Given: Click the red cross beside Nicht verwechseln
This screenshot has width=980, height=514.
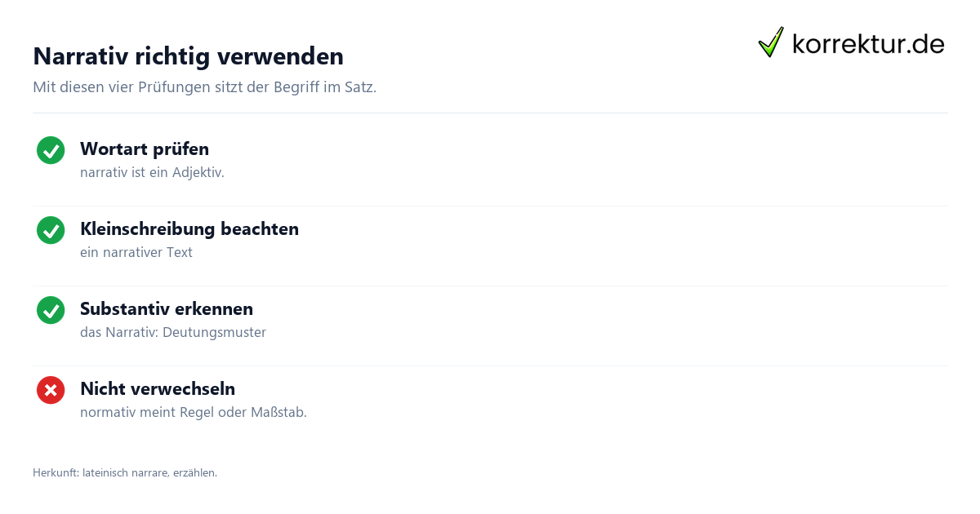Looking at the screenshot, I should tap(51, 390).
